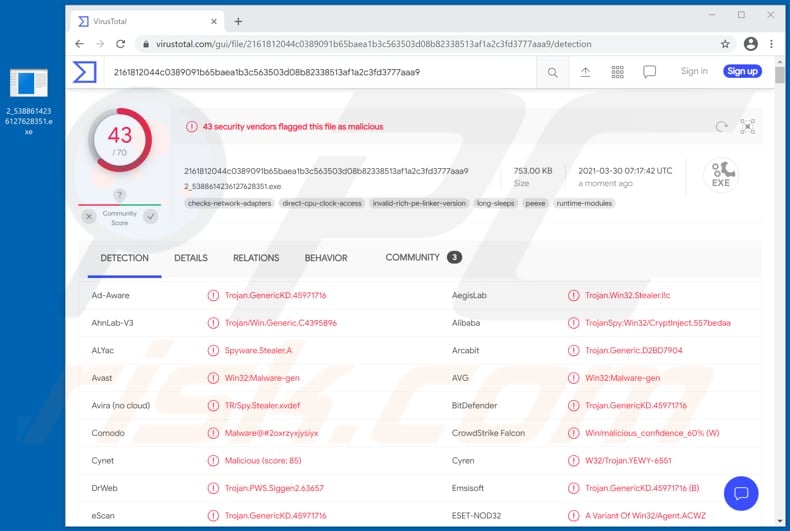
Task: Open the comments speech bubble icon
Action: tap(649, 72)
